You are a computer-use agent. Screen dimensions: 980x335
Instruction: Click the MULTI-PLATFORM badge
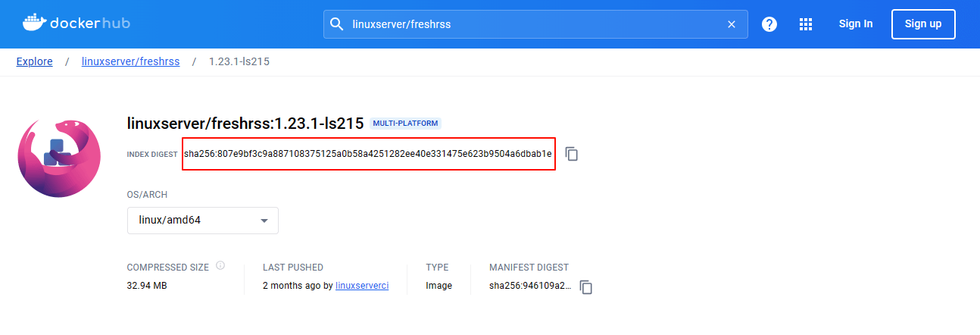[x=405, y=123]
